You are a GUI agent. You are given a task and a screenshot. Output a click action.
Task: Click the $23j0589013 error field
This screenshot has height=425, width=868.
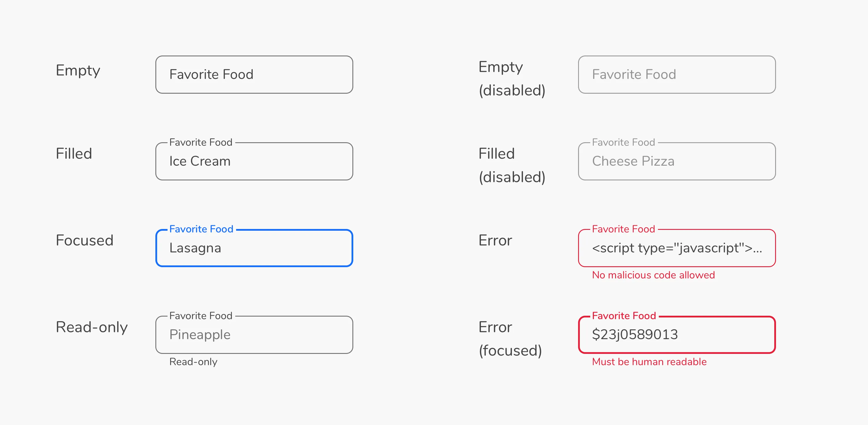pyautogui.click(x=677, y=335)
